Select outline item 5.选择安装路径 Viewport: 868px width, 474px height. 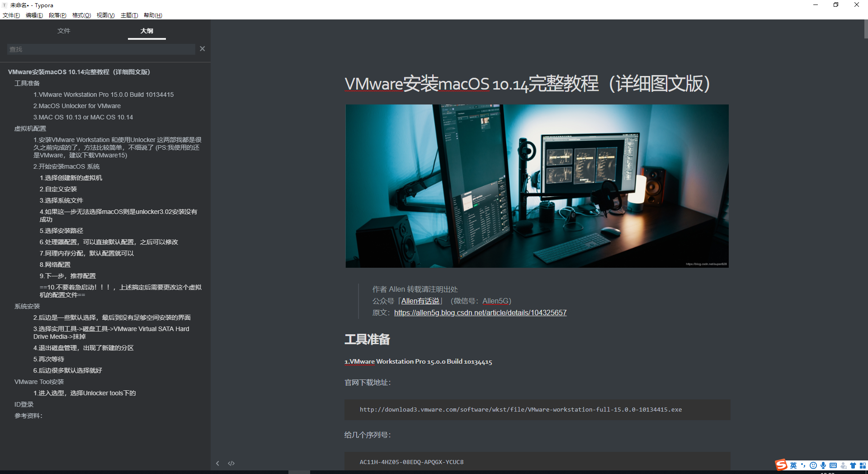(x=61, y=231)
